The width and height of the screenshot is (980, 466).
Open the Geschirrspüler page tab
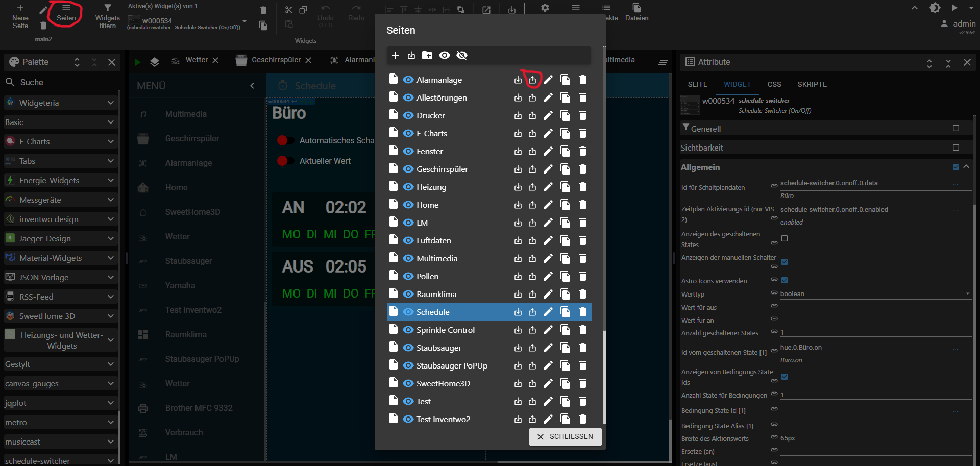pos(276,60)
